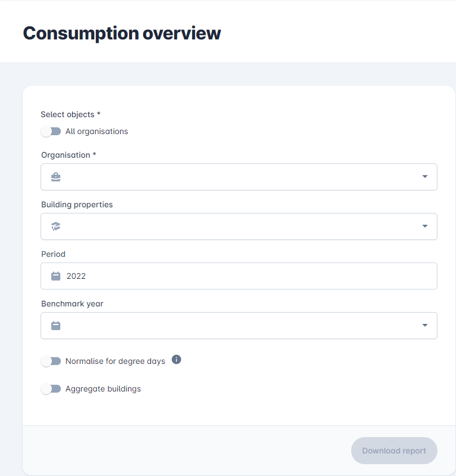The height and width of the screenshot is (476, 456).
Task: Open info tooltip for Normalise for degree days
Action: coord(176,359)
